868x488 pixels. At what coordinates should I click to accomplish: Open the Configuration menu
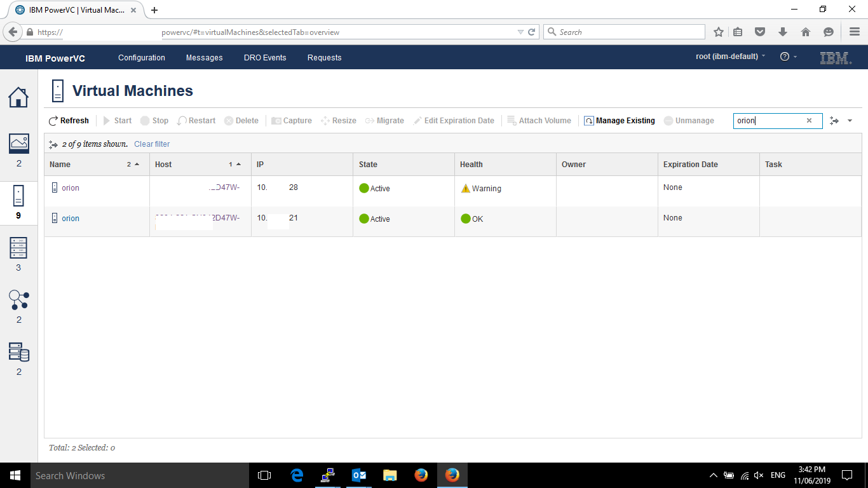pyautogui.click(x=142, y=58)
